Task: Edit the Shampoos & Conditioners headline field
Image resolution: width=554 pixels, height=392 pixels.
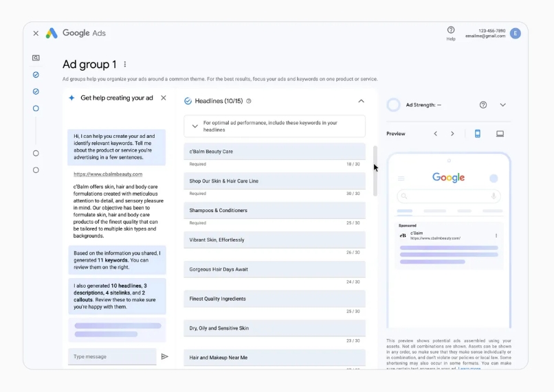Action: click(274, 210)
